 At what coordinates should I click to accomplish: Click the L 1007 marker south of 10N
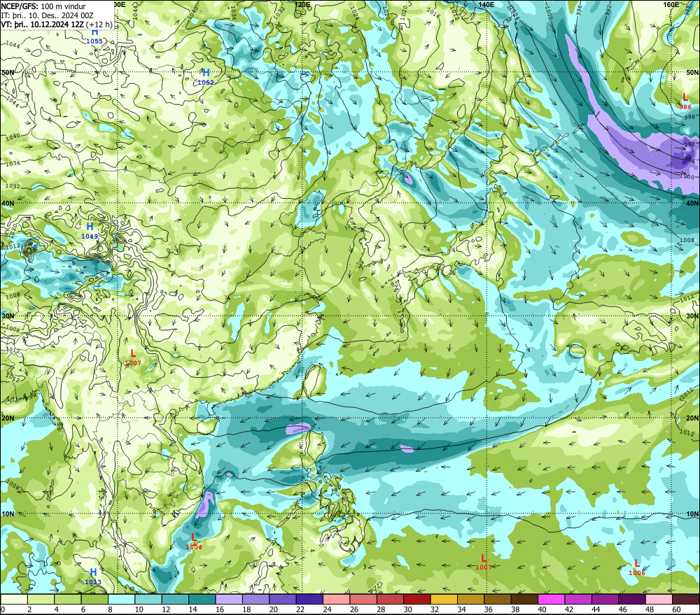click(484, 562)
